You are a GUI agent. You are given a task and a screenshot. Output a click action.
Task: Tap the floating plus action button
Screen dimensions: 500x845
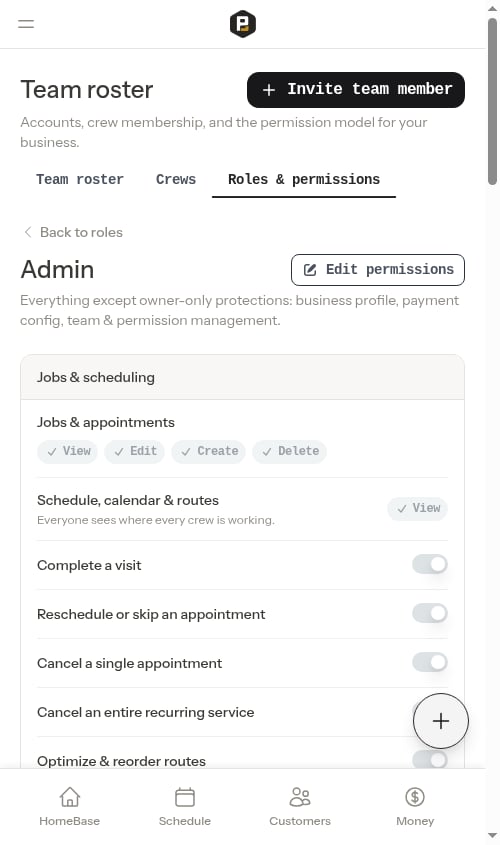[x=441, y=721]
